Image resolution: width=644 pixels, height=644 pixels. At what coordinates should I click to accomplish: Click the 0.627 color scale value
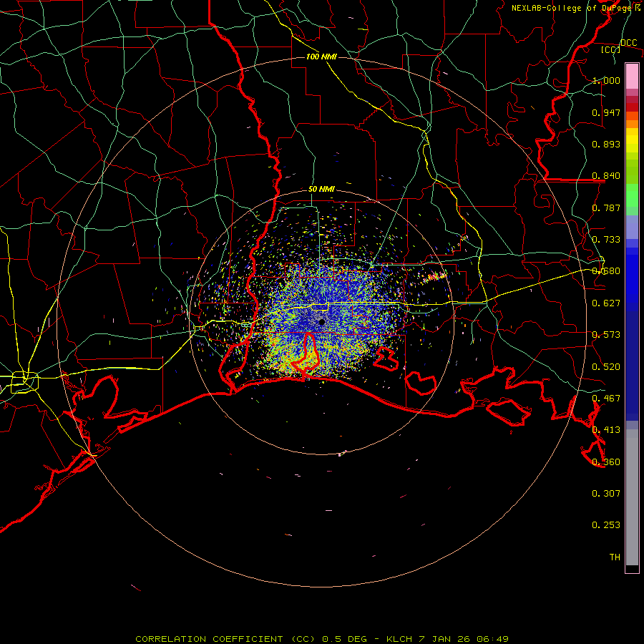coord(606,303)
